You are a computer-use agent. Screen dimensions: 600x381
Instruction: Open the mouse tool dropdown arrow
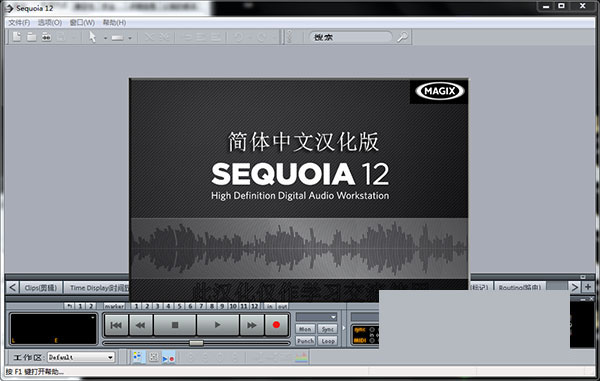[105, 38]
